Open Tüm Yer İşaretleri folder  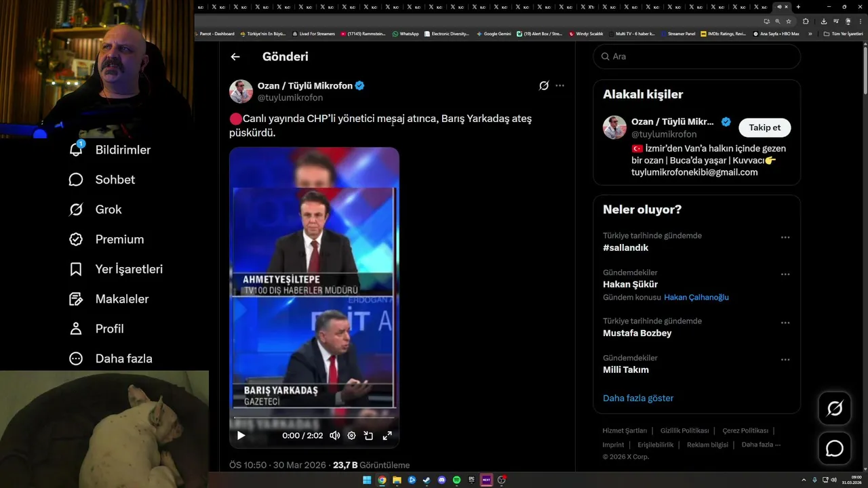click(x=843, y=33)
